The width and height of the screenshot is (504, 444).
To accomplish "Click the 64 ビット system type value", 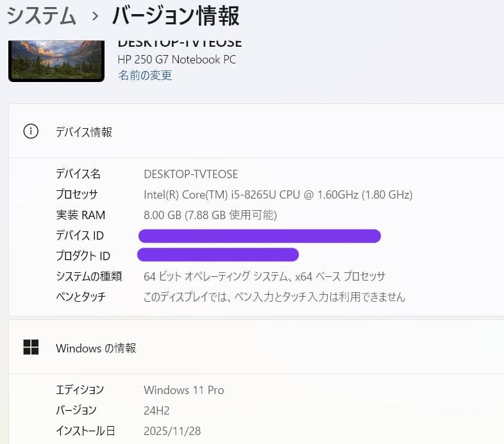I will click(x=264, y=277).
